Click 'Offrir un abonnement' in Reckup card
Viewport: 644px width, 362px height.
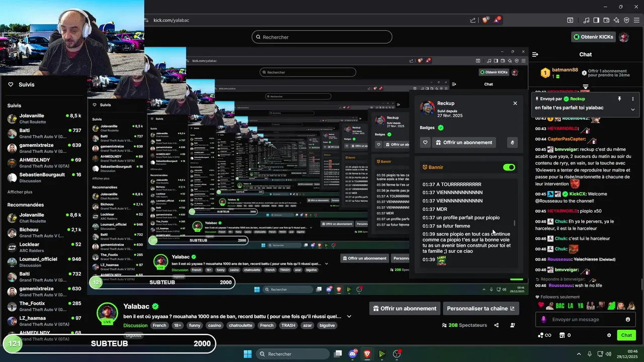(x=464, y=142)
